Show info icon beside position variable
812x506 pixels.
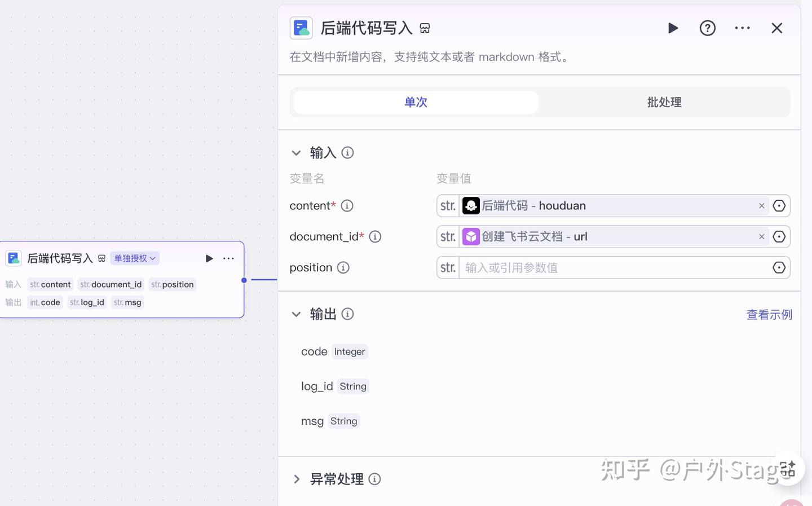343,267
